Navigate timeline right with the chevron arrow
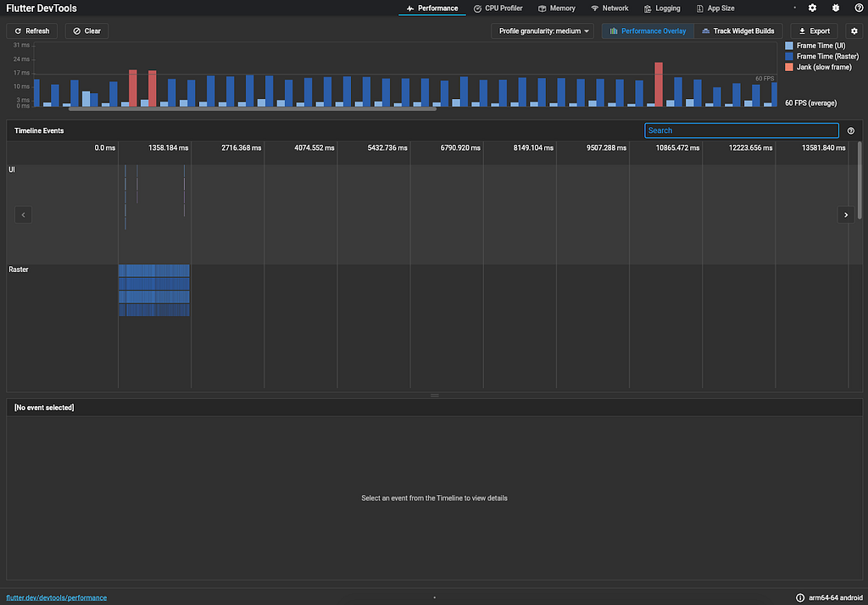Viewport: 868px width, 605px height. click(x=846, y=214)
